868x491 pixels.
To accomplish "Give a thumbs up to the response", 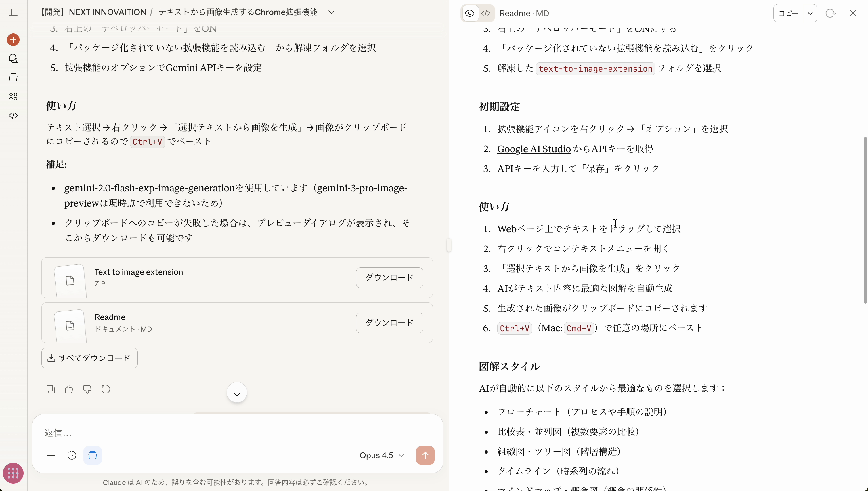I will pos(68,389).
